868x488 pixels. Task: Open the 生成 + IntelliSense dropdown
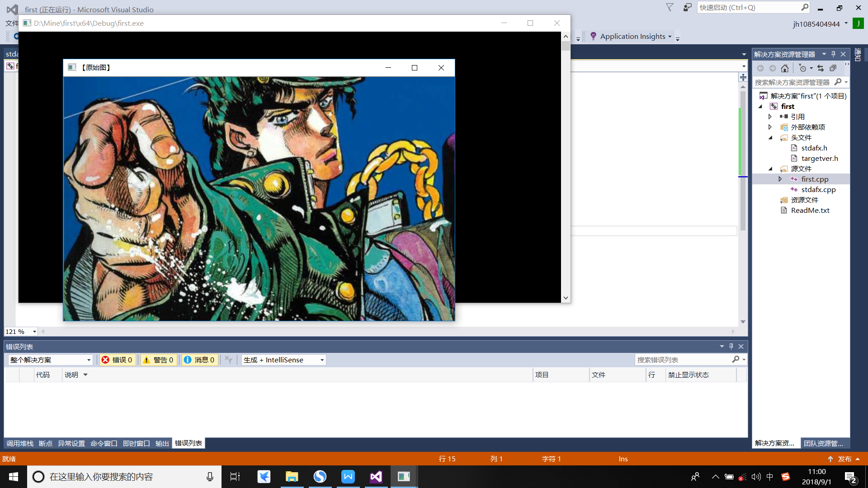point(284,360)
